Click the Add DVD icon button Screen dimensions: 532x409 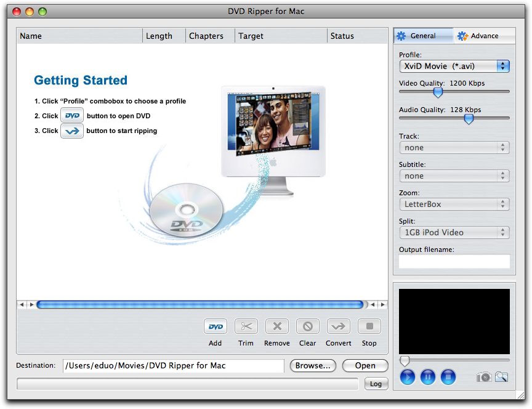(x=215, y=326)
